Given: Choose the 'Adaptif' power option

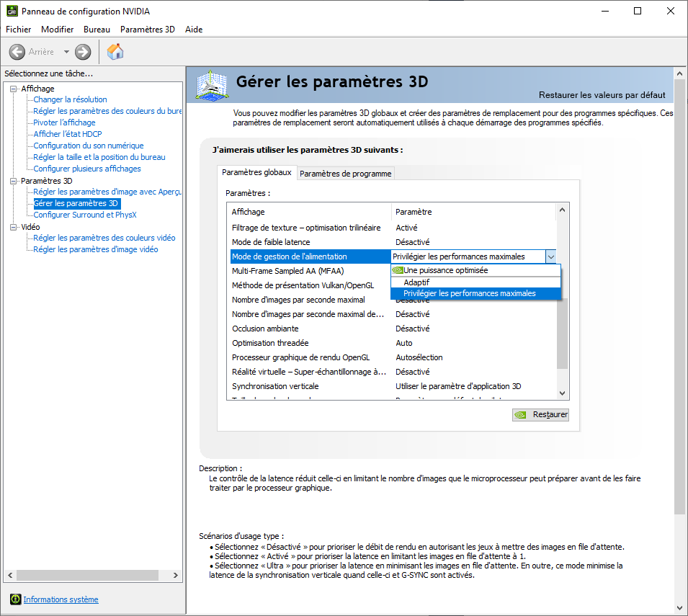Looking at the screenshot, I should pos(475,282).
